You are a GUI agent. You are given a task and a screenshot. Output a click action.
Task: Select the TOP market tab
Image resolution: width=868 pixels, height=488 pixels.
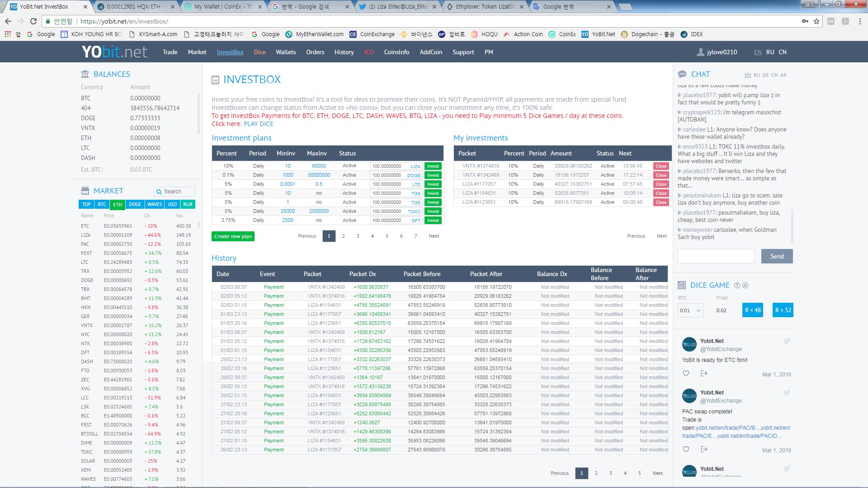coord(86,204)
